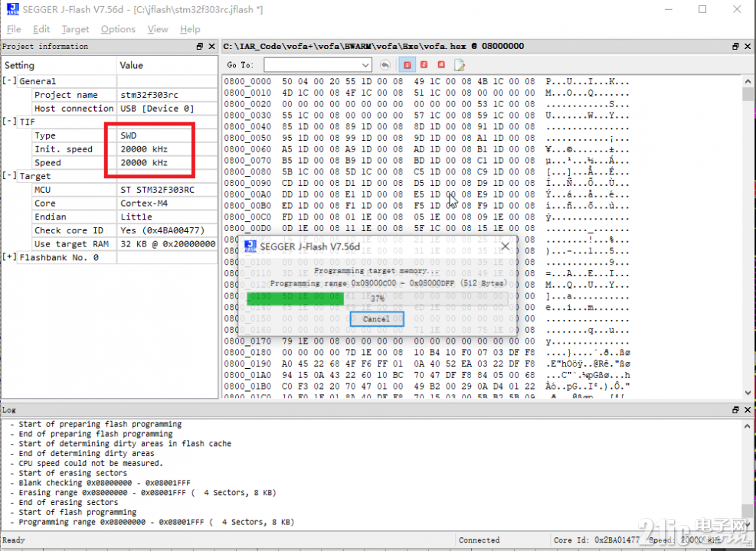Close the vofa.hex data window
This screenshot has height=551, width=756.
[748, 46]
